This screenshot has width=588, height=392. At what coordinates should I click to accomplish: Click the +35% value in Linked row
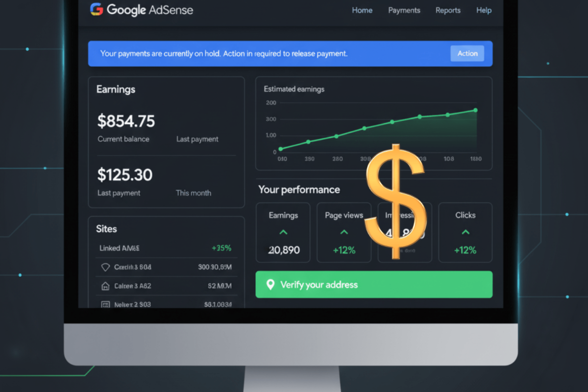click(x=221, y=248)
